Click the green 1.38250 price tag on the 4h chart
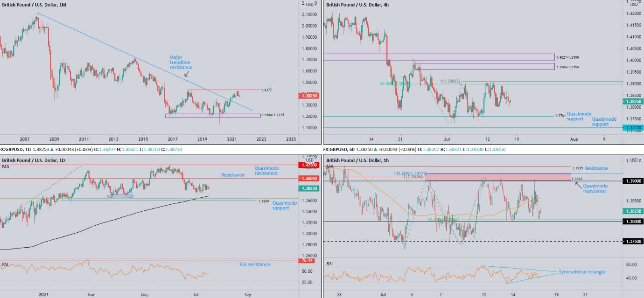Viewport: 644px width, 298px height. coord(633,101)
